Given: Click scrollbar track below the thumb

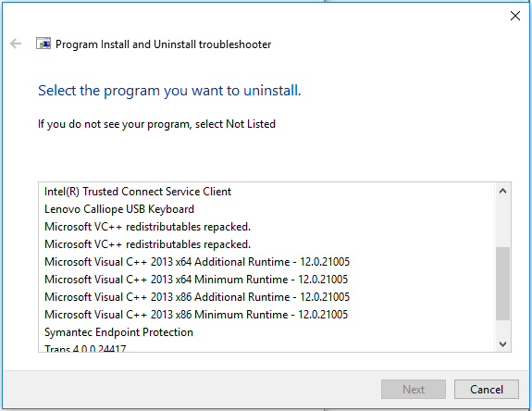Looking at the screenshot, I should [502, 328].
